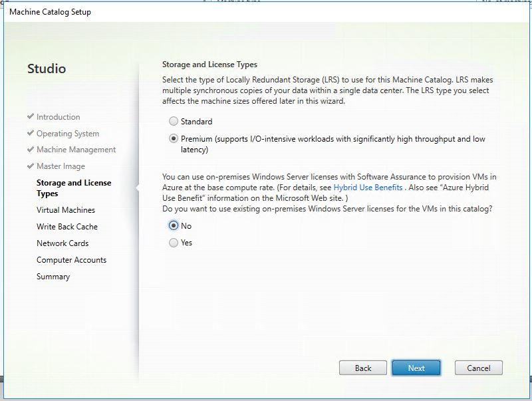Open the Virtual Machines step
532x401 pixels.
tap(66, 210)
